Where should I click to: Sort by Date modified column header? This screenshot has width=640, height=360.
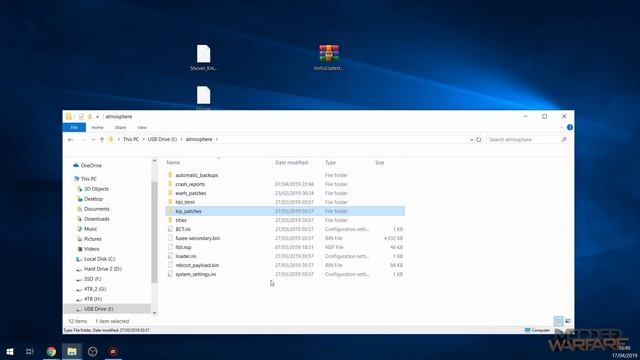pyautogui.click(x=291, y=162)
